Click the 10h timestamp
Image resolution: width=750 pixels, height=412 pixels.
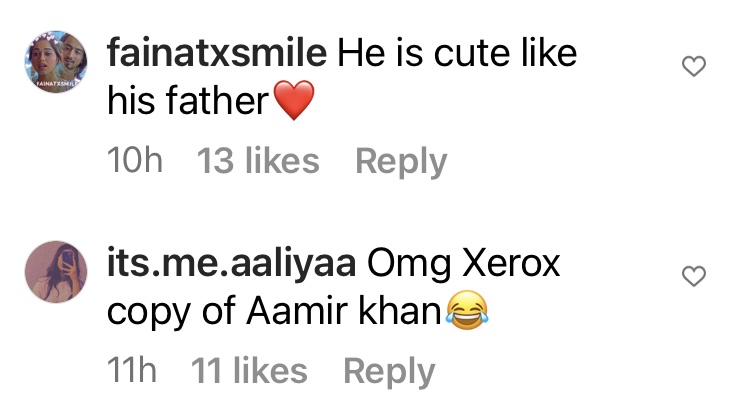(135, 160)
